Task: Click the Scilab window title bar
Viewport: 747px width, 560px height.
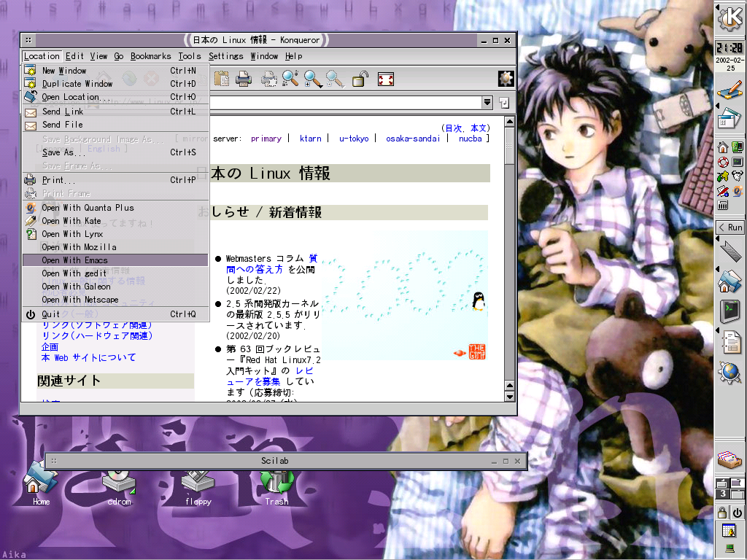Action: pos(274,461)
